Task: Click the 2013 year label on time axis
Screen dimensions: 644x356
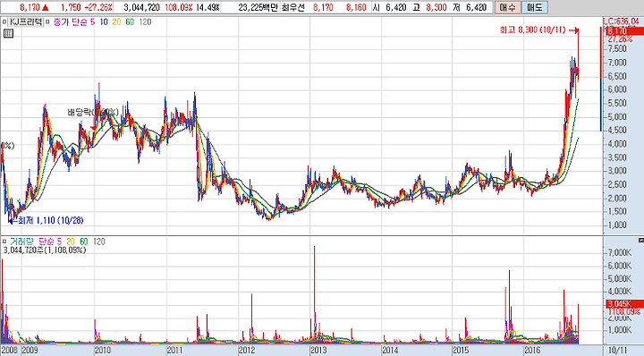Action: tap(318, 351)
